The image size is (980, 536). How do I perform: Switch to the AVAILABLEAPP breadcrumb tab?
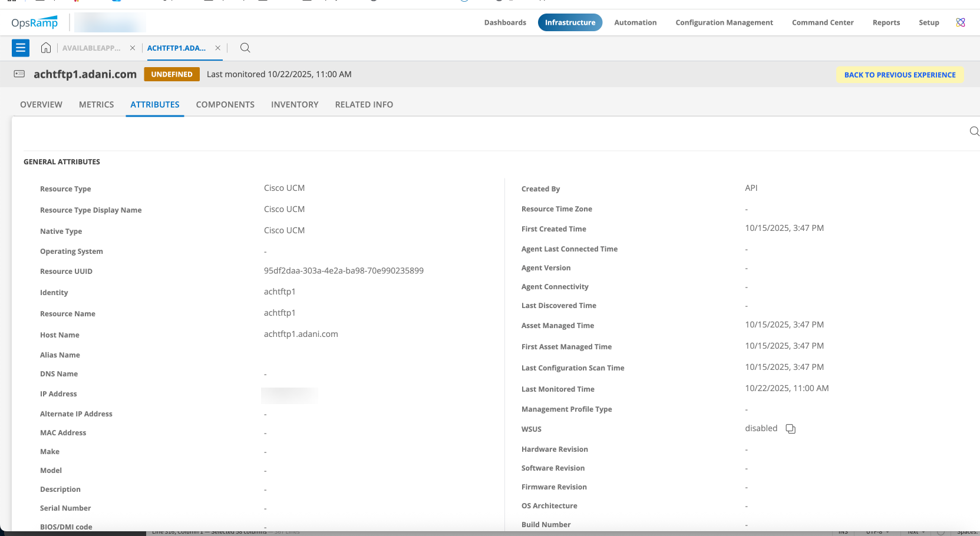(91, 48)
